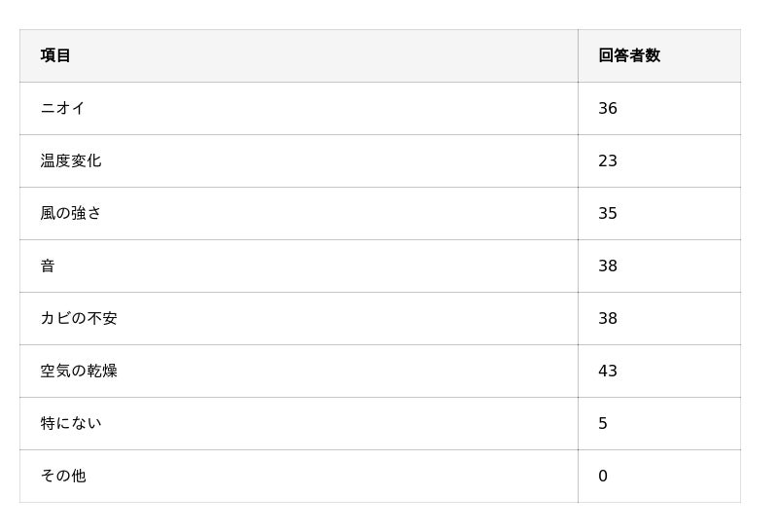Select the 風の強さ row label

point(71,213)
